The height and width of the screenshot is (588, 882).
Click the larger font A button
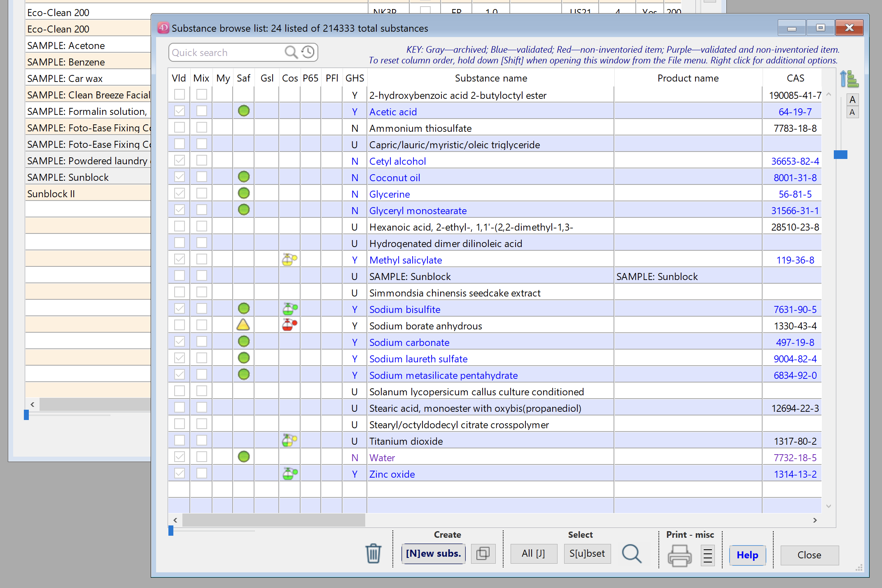852,100
